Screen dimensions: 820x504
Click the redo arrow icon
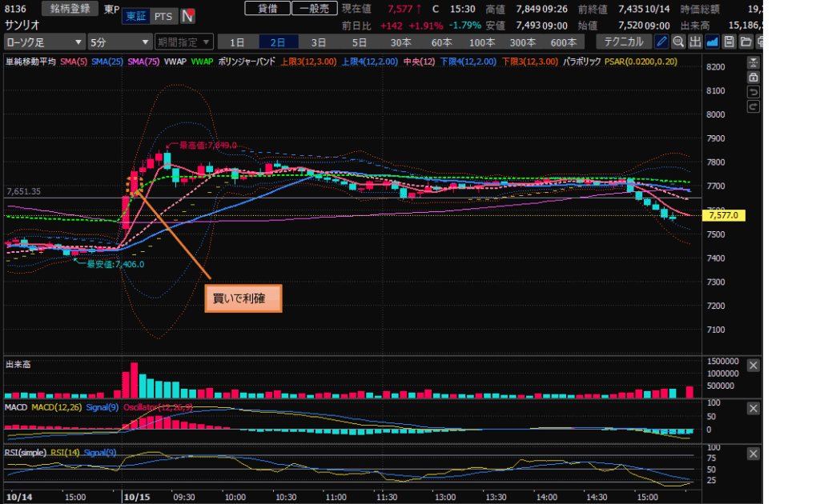pos(753,106)
